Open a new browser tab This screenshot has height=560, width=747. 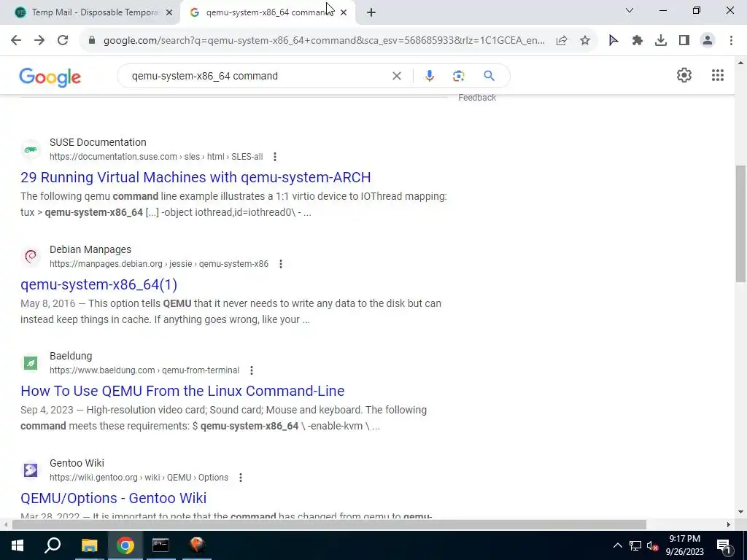coord(371,12)
